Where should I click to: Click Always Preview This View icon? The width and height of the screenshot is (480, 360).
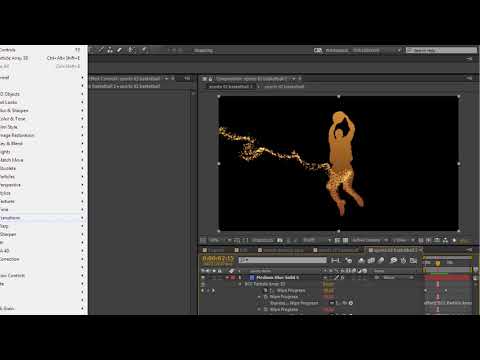[x=203, y=240]
